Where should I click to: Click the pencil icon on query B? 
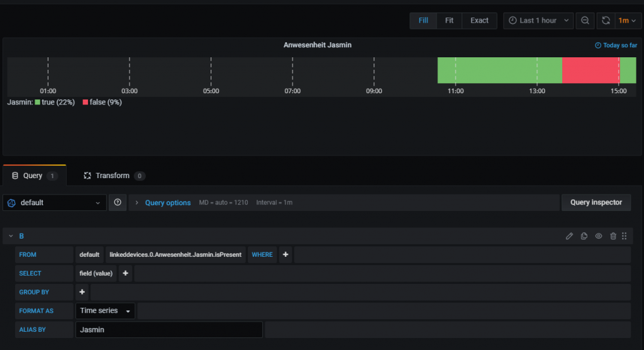(x=569, y=236)
